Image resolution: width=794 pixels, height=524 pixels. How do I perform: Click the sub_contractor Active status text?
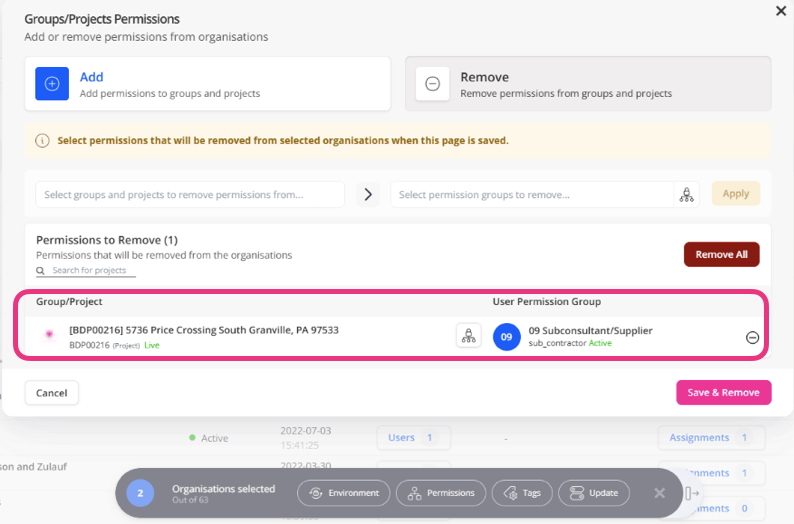[x=570, y=343]
